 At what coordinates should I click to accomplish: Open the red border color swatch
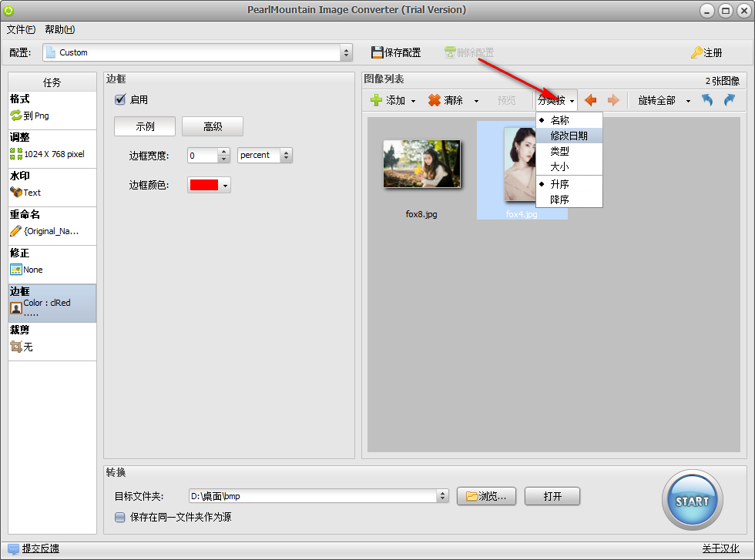point(209,185)
